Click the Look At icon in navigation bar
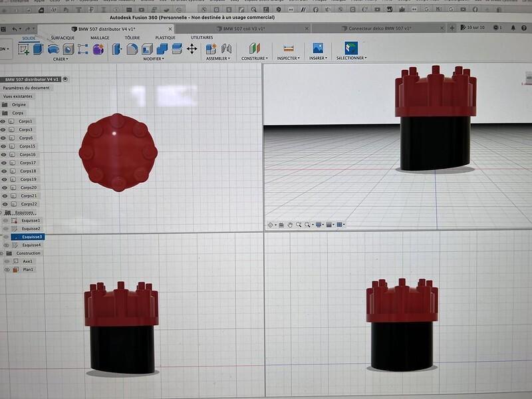Image resolution: width=532 pixels, height=399 pixels. (x=281, y=225)
